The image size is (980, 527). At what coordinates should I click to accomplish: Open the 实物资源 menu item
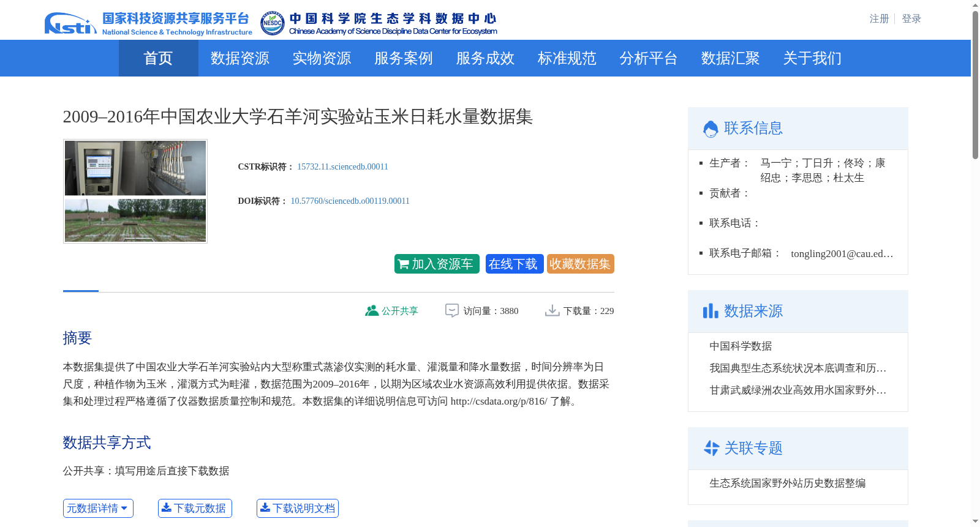point(322,58)
